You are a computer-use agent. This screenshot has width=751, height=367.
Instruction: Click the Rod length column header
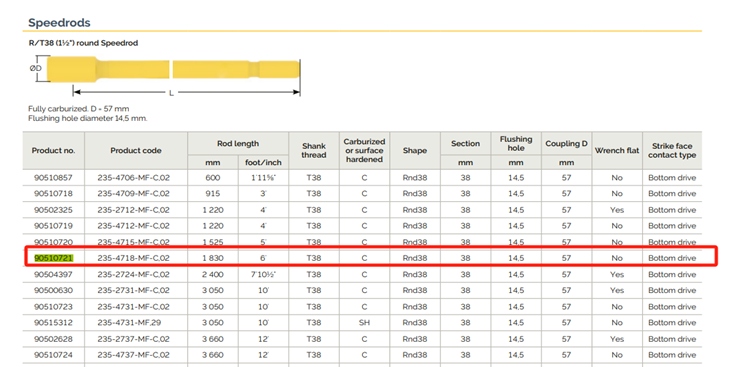[x=238, y=143]
